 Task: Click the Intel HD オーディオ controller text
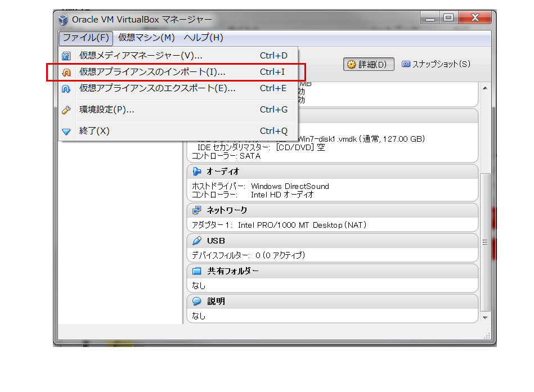click(282, 195)
